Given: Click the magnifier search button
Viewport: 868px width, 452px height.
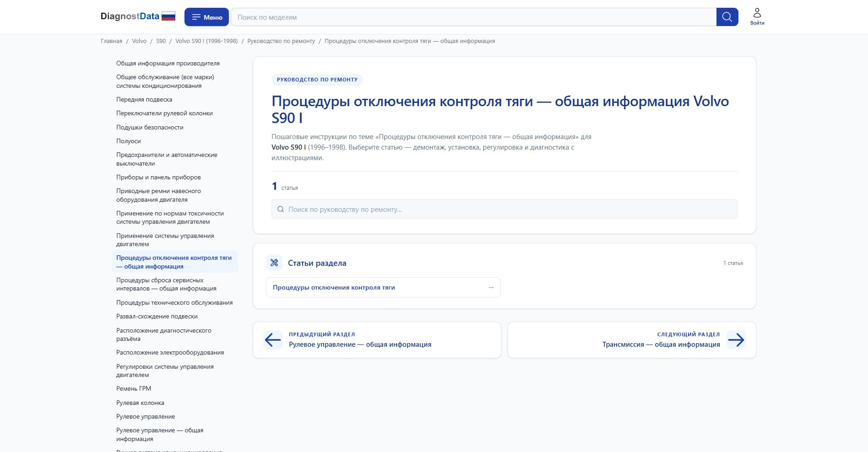Looking at the screenshot, I should point(727,17).
